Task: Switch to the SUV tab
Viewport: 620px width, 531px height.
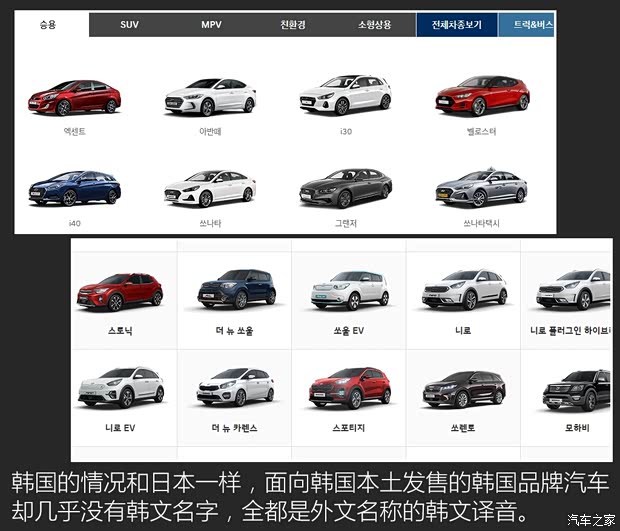Action: pyautogui.click(x=129, y=25)
